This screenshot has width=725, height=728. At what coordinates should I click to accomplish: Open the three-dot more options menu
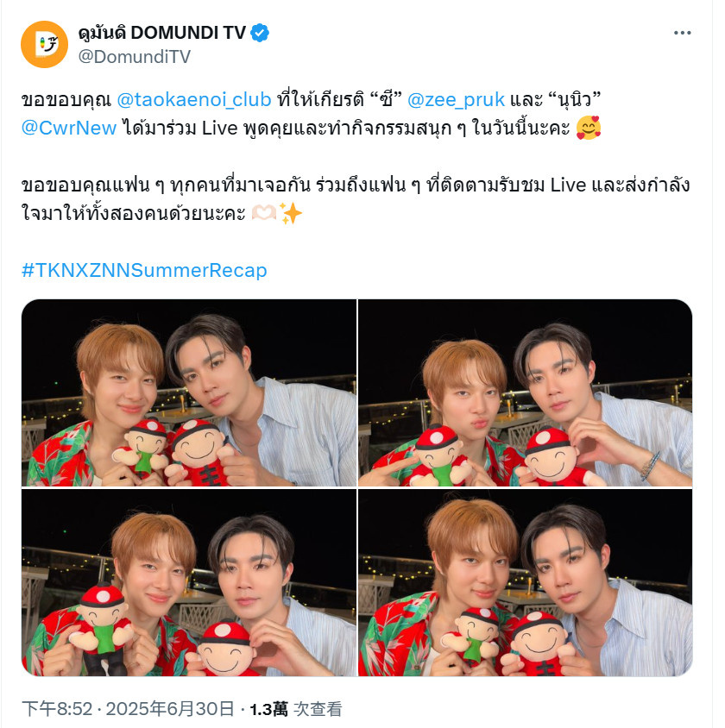click(682, 33)
